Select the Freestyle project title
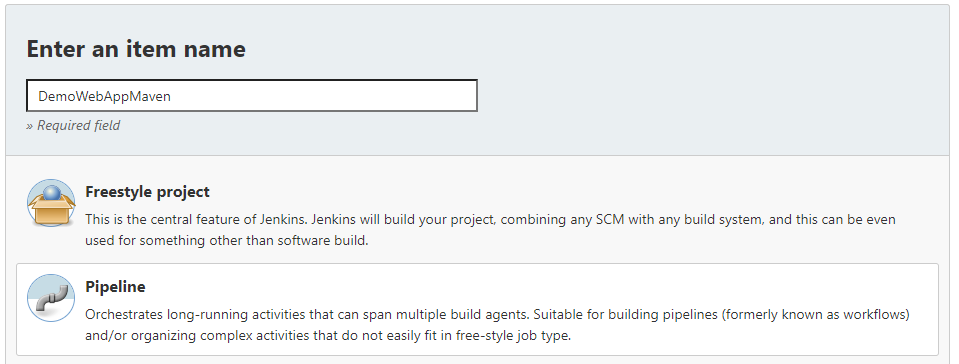This screenshot has height=364, width=959. (147, 191)
